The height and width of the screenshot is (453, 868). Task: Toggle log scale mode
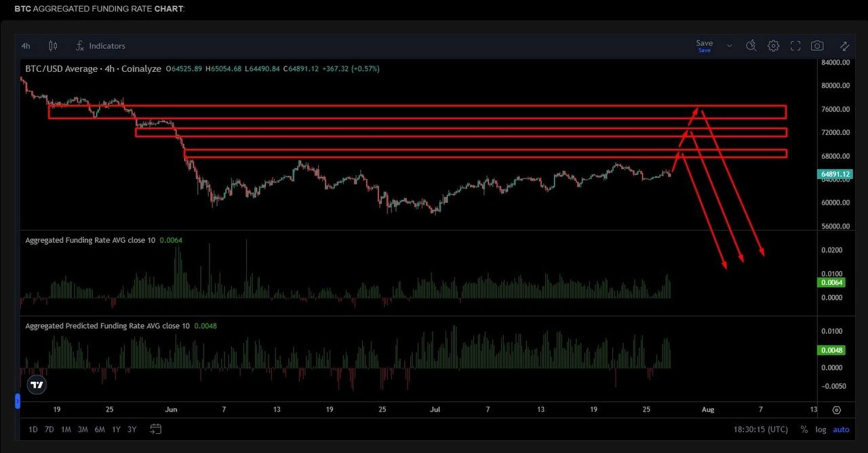821,429
